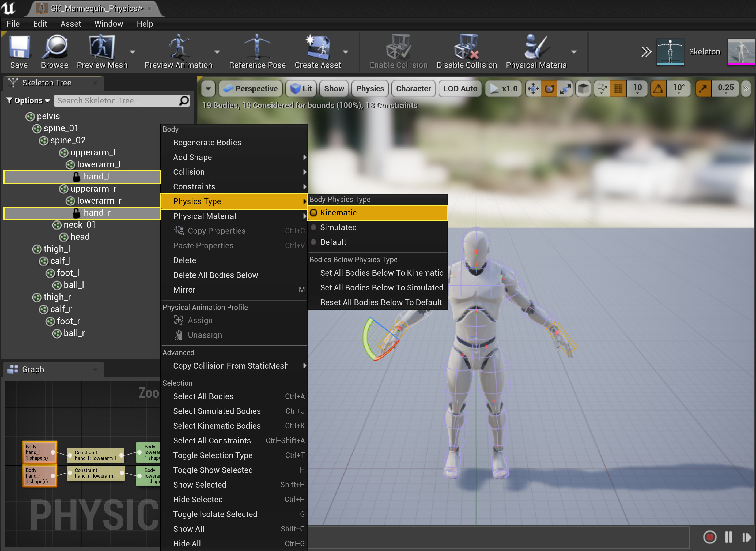Screen dimensions: 756x551
Task: Click the Perspective viewport button
Action: click(x=250, y=89)
